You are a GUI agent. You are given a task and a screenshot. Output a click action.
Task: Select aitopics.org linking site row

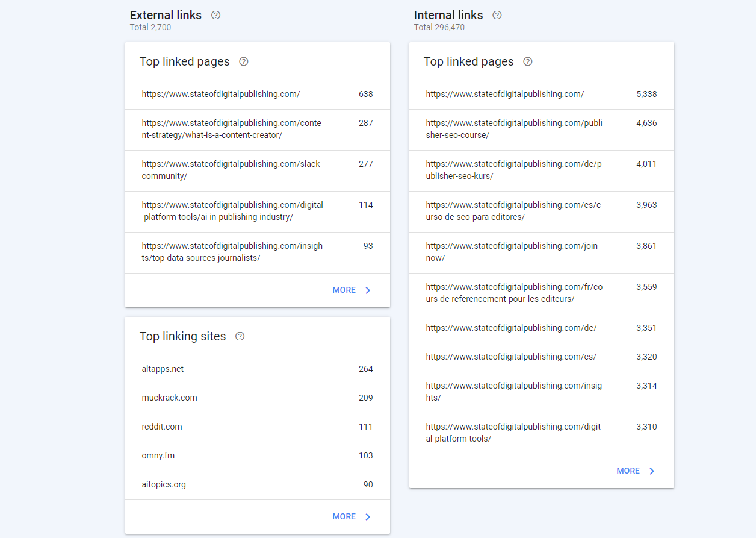(258, 484)
